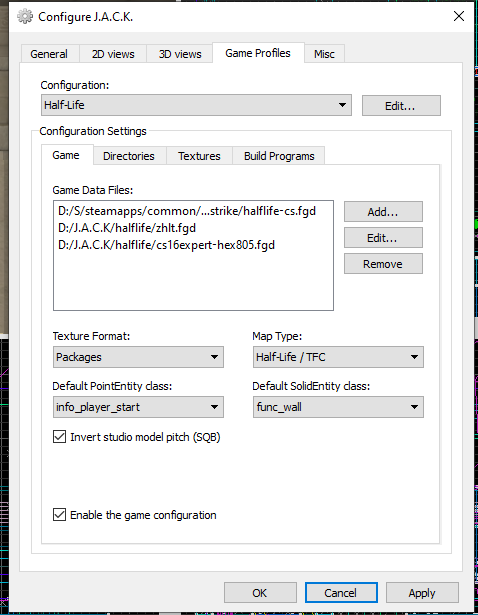Open the Configuration dropdown showing Half-Life
478x615 pixels.
196,105
